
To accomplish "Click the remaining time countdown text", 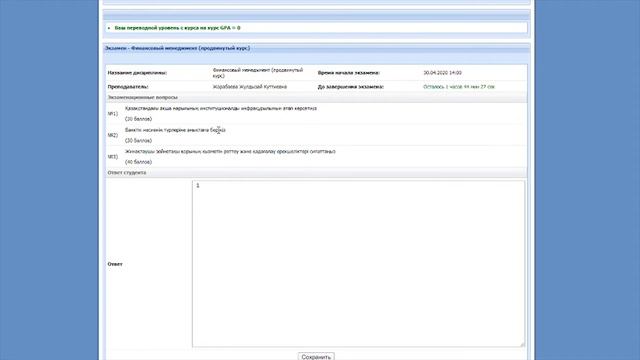I will tap(459, 87).
